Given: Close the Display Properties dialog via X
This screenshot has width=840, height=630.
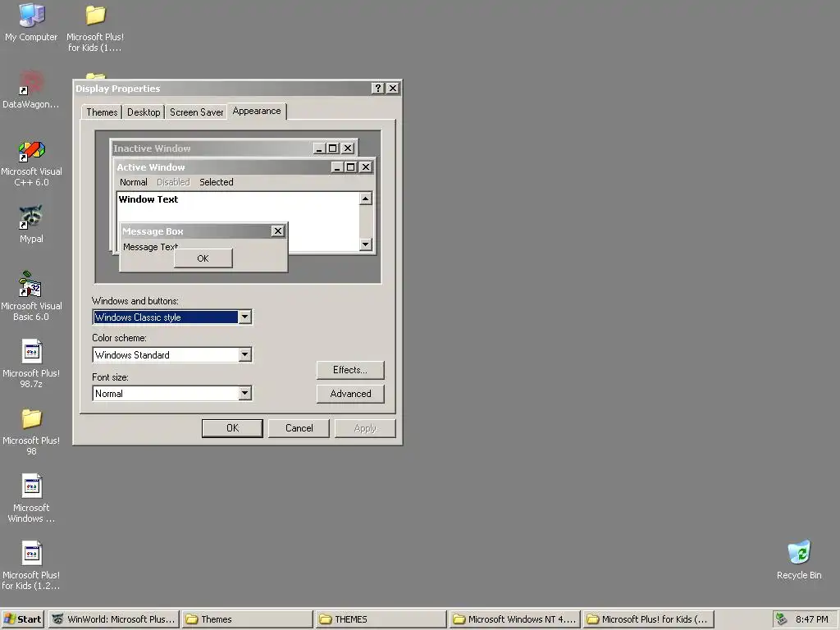Looking at the screenshot, I should [x=393, y=89].
